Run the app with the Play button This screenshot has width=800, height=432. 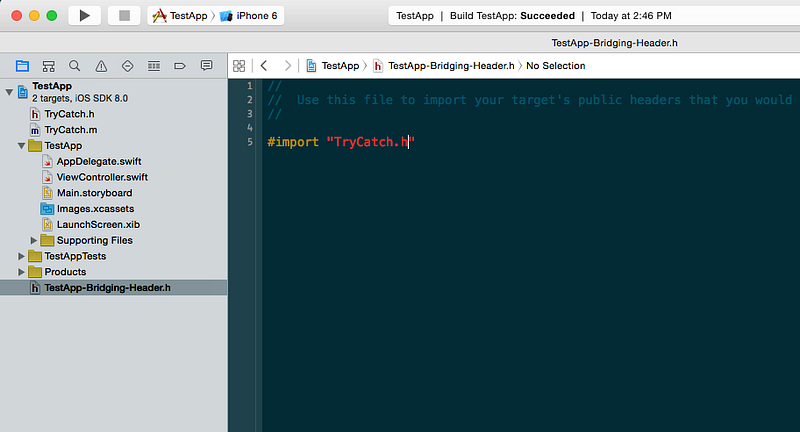tap(85, 16)
